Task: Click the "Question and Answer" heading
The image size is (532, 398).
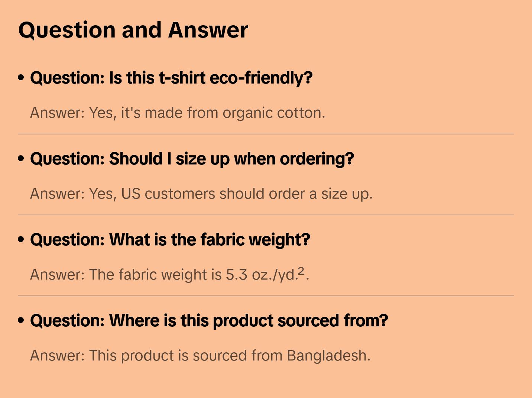Action: (133, 30)
